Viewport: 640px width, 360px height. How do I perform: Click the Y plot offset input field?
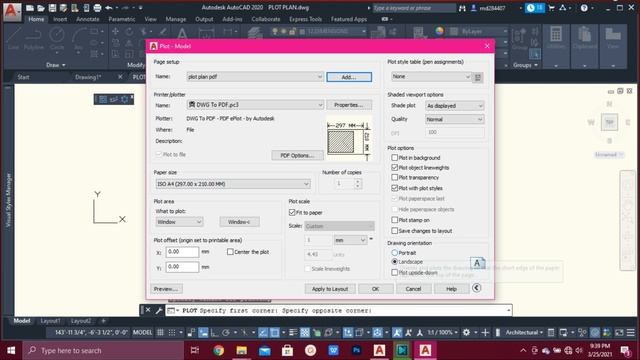(x=182, y=267)
